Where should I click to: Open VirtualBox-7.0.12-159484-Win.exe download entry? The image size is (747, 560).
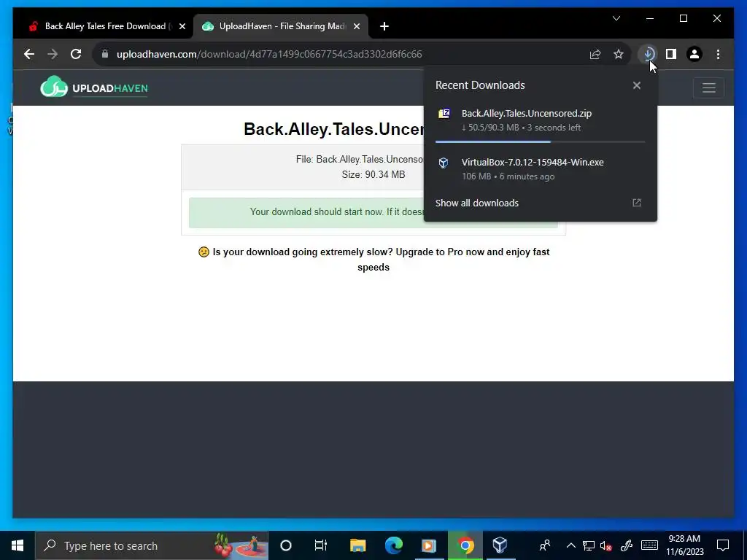point(541,169)
